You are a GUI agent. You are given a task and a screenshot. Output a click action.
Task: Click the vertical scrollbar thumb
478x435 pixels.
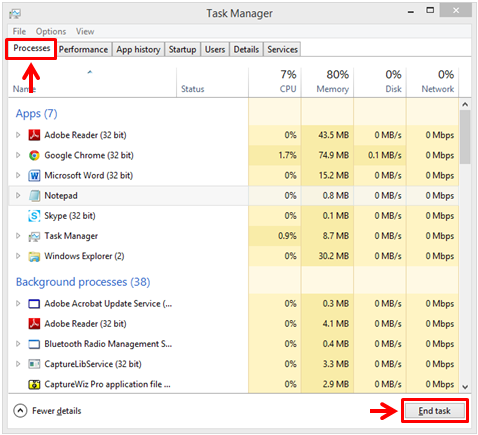[x=465, y=137]
